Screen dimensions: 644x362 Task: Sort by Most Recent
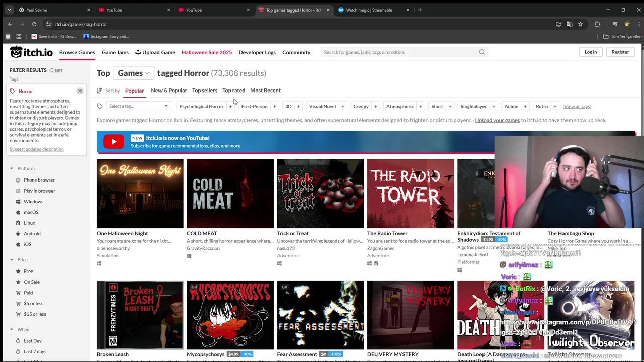tap(265, 90)
